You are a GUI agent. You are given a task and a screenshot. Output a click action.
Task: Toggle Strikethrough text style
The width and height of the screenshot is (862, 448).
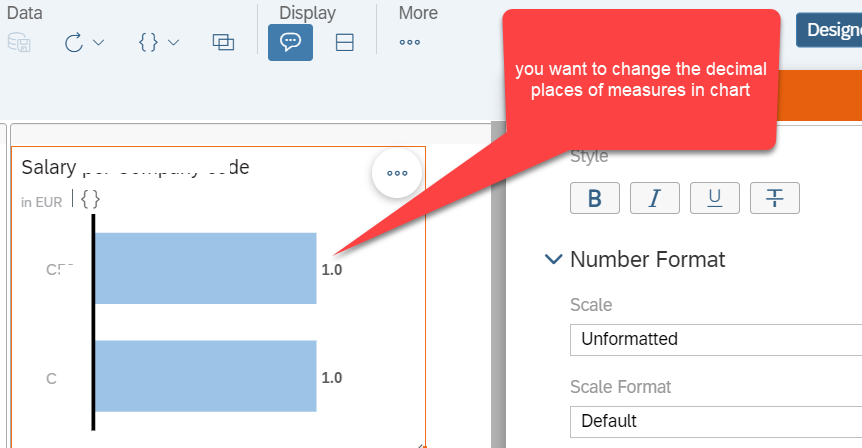(775, 198)
